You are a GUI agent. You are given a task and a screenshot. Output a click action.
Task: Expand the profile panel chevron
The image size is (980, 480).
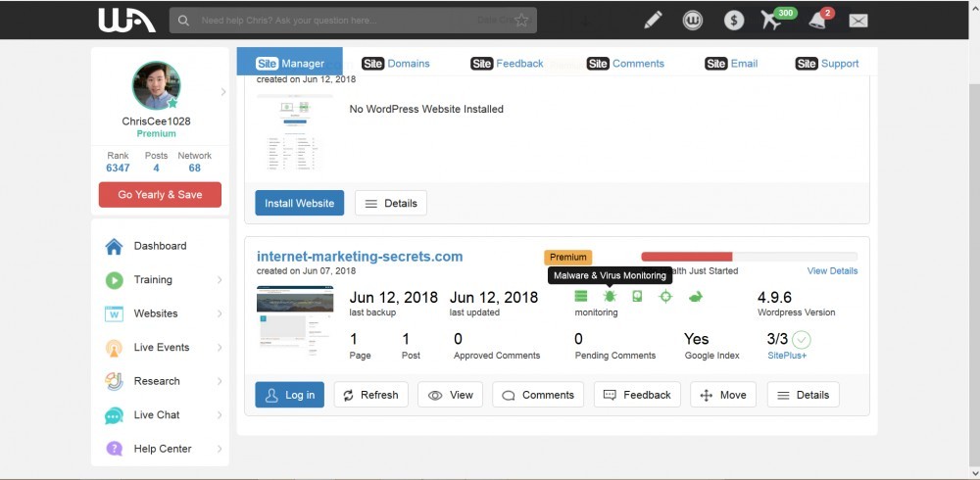pos(223,92)
